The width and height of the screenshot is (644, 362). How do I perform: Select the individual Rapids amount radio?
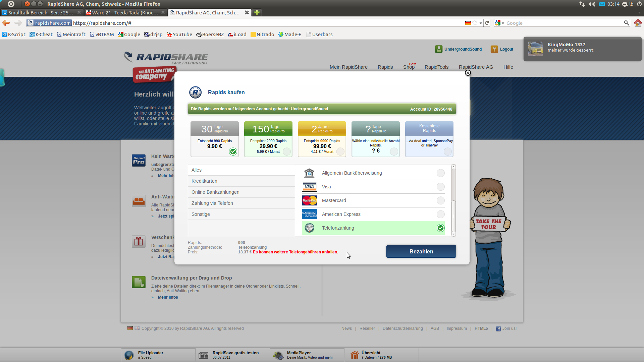click(x=394, y=152)
